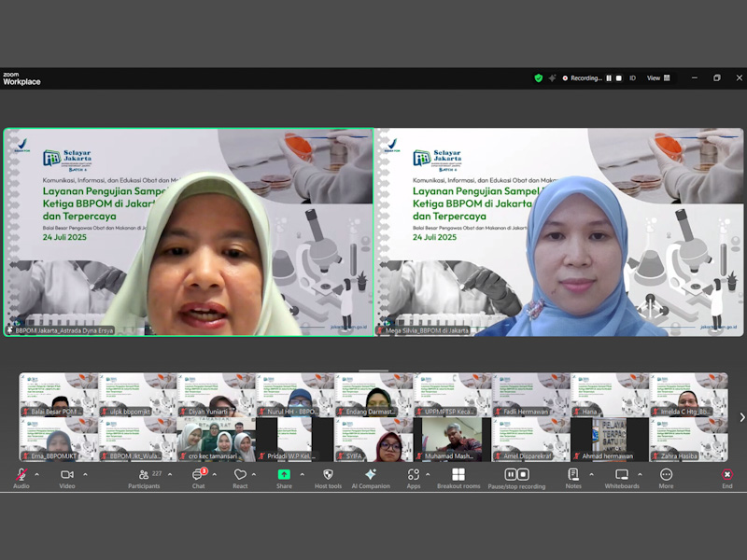
Task: Click the Recording status indicator
Action: click(x=582, y=78)
